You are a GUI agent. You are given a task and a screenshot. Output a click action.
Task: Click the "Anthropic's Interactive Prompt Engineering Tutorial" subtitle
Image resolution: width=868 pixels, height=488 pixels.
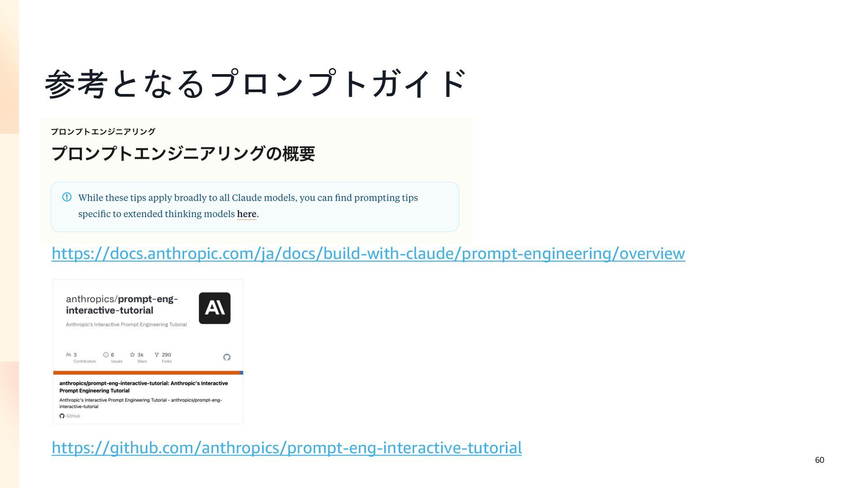point(126,324)
